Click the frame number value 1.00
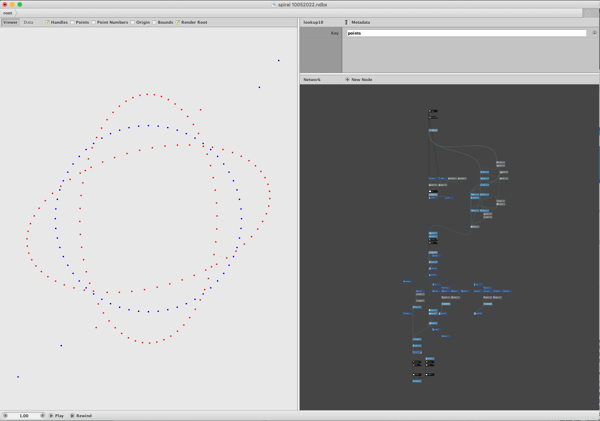 tap(24, 416)
